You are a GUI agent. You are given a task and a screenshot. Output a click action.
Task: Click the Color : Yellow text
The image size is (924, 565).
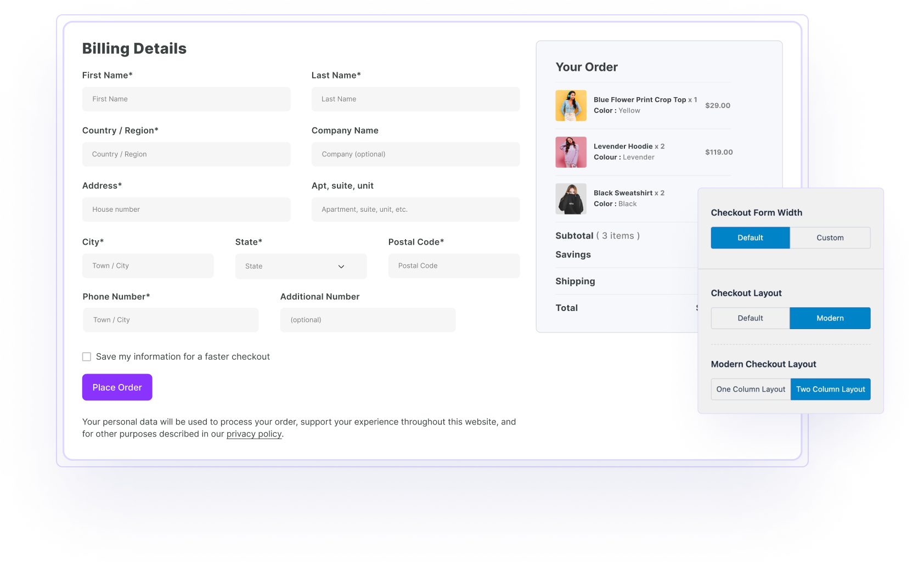pyautogui.click(x=617, y=111)
